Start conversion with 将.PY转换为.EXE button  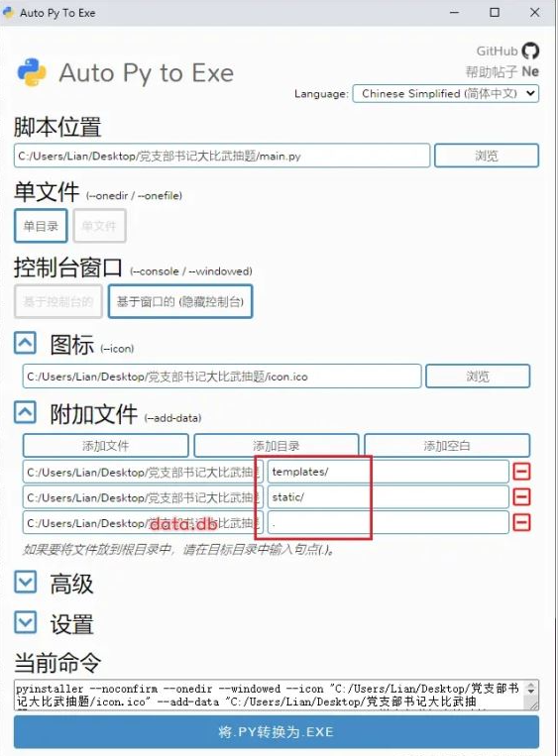277,731
